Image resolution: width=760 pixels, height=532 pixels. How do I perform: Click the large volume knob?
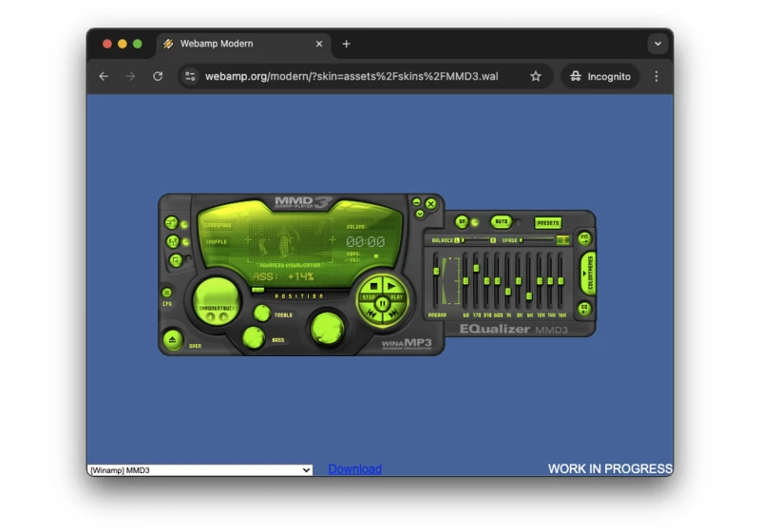coord(327,329)
